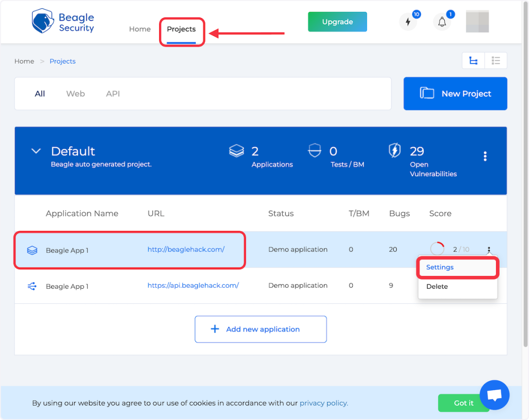
Task: Click the user profile avatar
Action: (477, 22)
